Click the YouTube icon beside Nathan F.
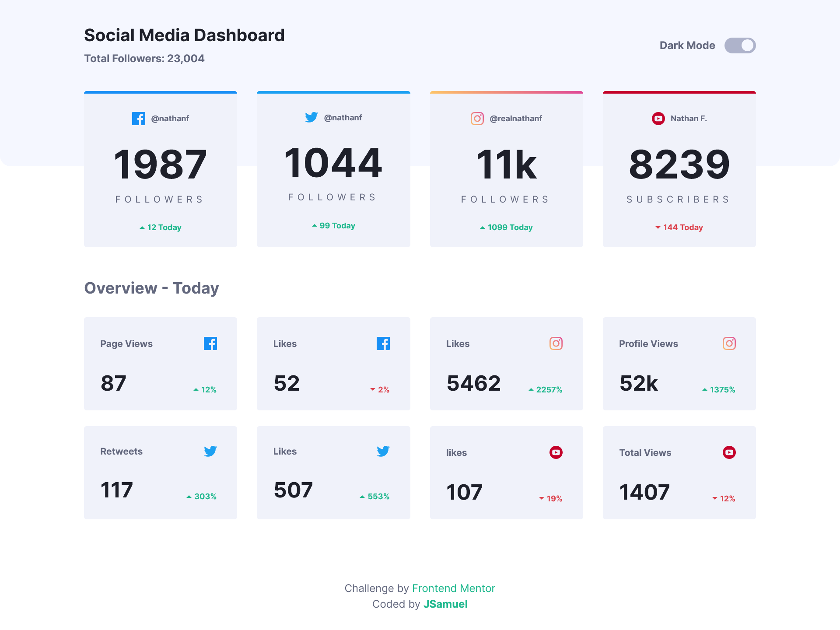Viewport: 840px width, 630px height. 658,119
